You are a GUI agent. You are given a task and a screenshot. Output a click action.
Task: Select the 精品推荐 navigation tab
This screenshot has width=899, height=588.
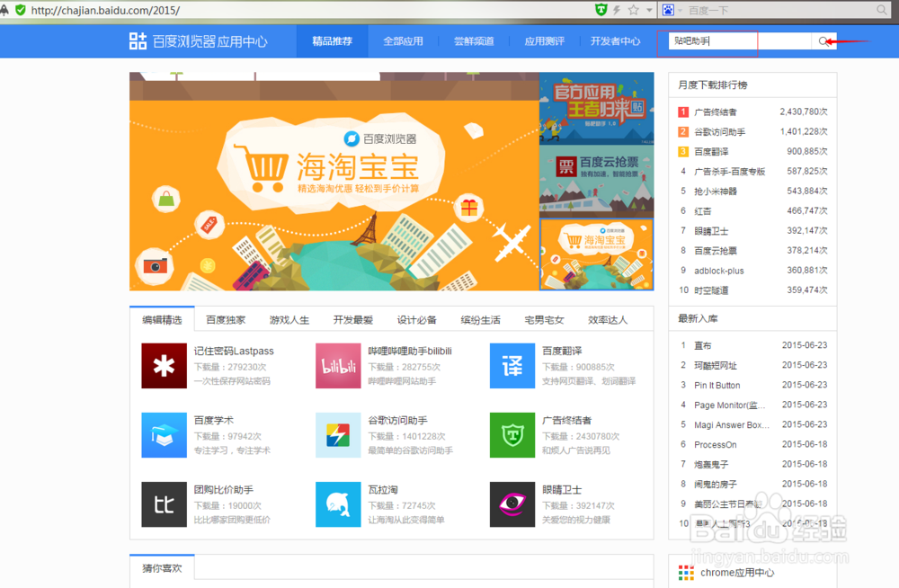(332, 41)
